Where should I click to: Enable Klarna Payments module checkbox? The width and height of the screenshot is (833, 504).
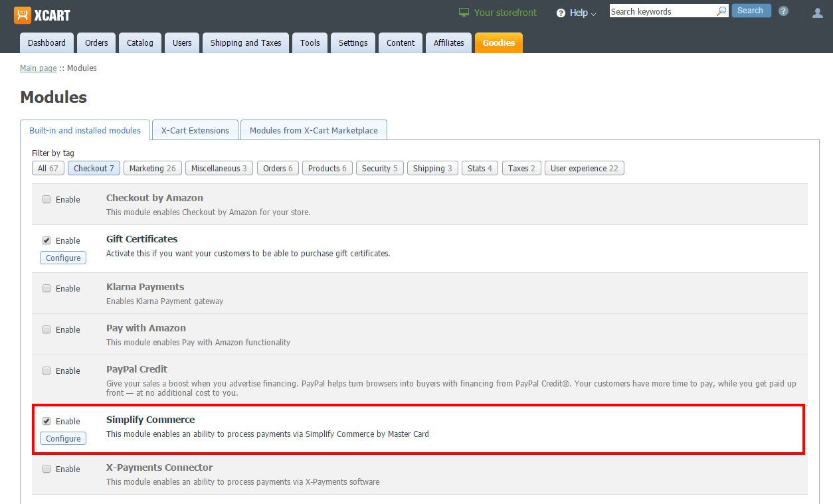pos(46,288)
